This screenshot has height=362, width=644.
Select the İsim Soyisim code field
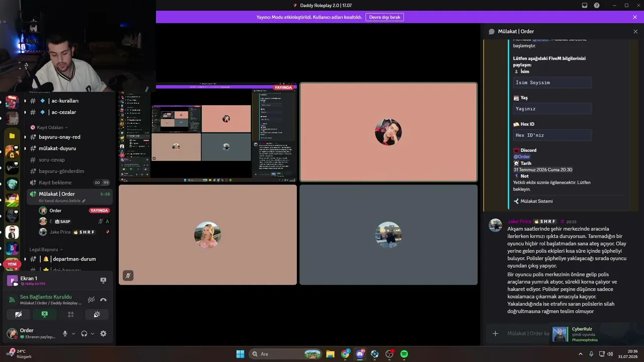coord(552,82)
